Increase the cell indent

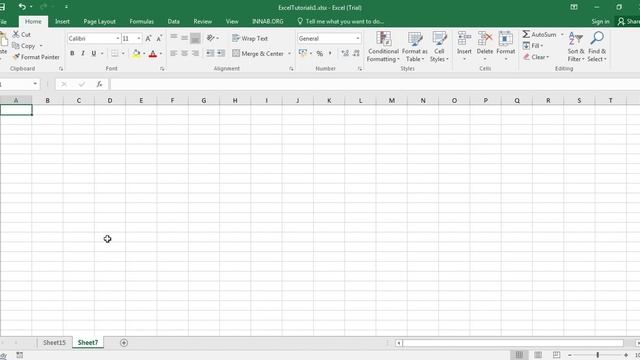pyautogui.click(x=221, y=53)
